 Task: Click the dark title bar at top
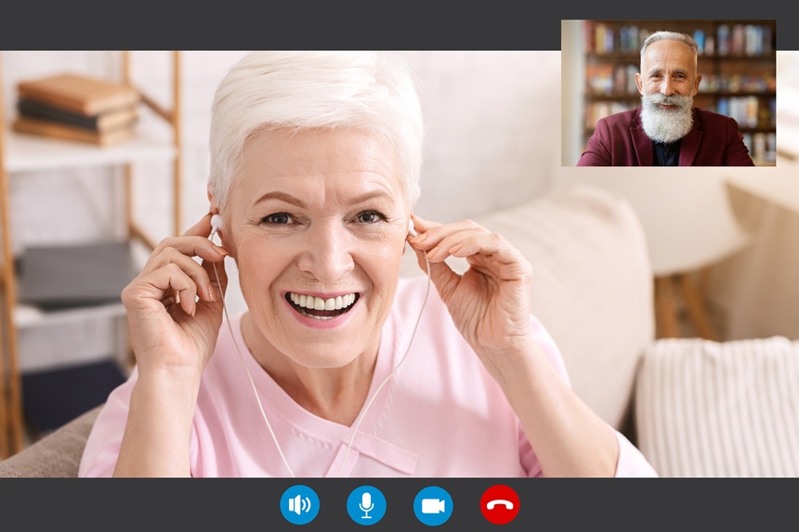(x=279, y=24)
